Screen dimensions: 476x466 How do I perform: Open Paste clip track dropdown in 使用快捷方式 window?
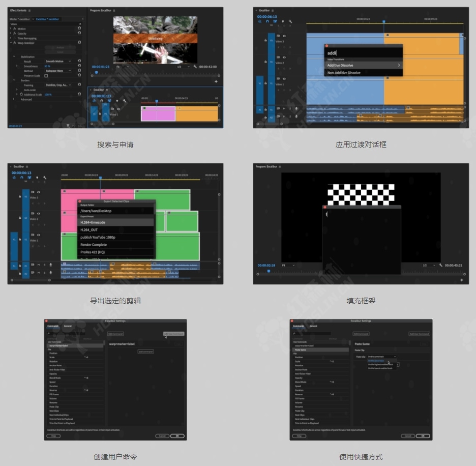click(x=381, y=356)
